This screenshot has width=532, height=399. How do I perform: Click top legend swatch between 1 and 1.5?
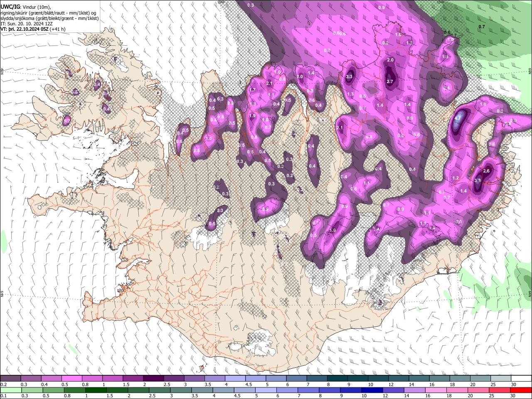[112, 379]
